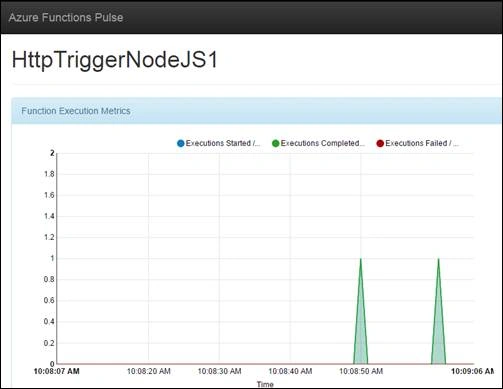
Task: Click the y-axis value 0.4
Action: [x=49, y=322]
